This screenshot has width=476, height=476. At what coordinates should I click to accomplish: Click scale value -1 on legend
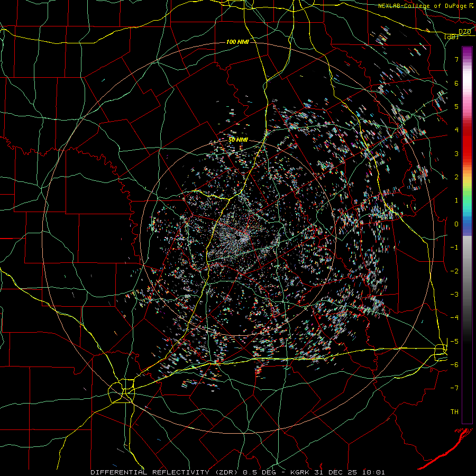[454, 248]
